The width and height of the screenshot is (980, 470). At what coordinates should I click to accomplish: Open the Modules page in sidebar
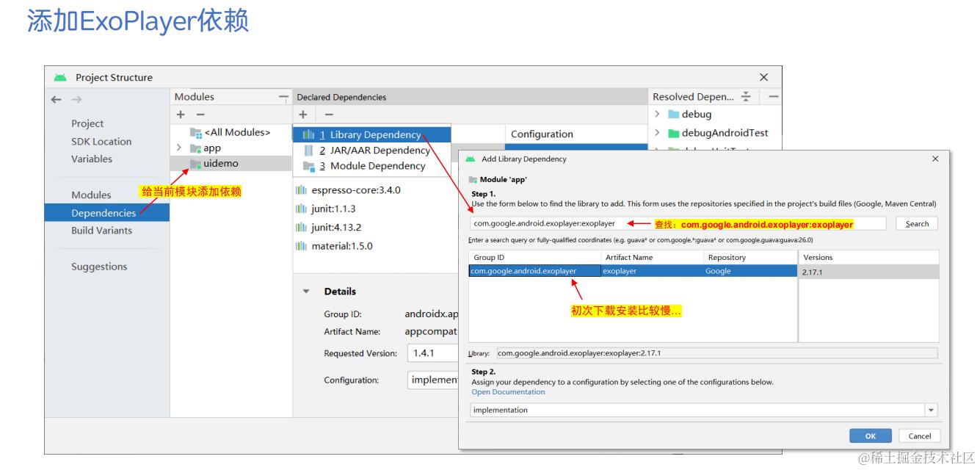[91, 195]
